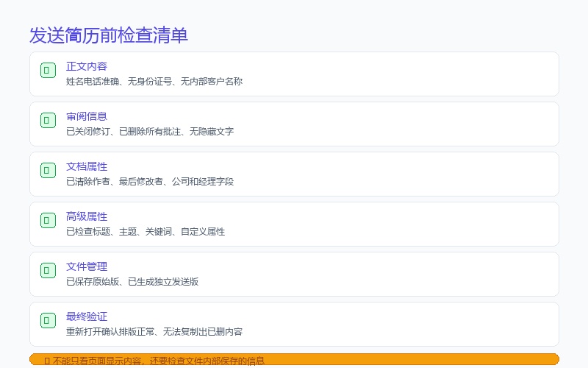Select the 最终验证 title
This screenshot has height=368, width=588.
(x=87, y=316)
